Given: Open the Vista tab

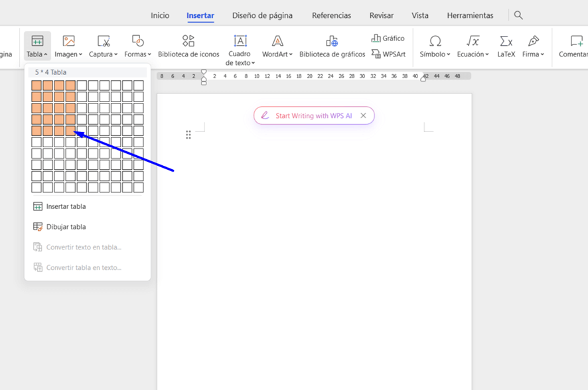Looking at the screenshot, I should click(420, 15).
